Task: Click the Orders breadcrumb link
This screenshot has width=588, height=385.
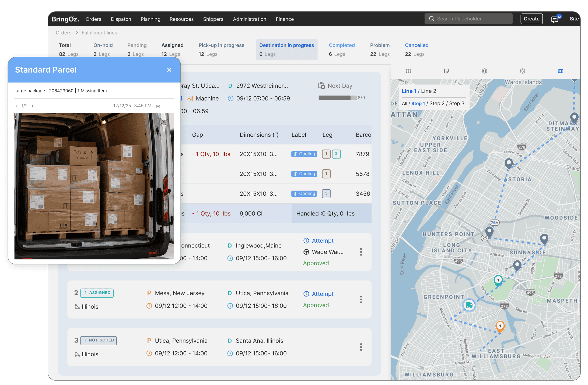Action: pyautogui.click(x=64, y=33)
